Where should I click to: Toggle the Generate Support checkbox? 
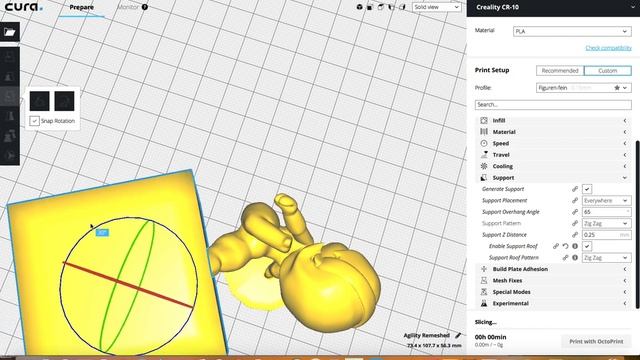pyautogui.click(x=587, y=189)
